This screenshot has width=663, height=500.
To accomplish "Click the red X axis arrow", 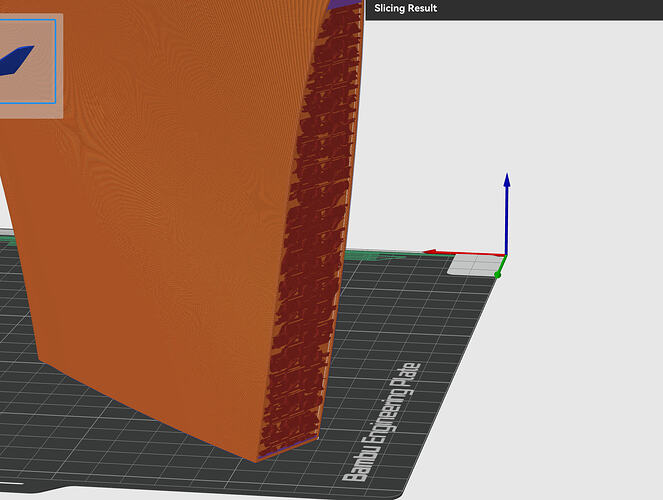I will (464, 253).
